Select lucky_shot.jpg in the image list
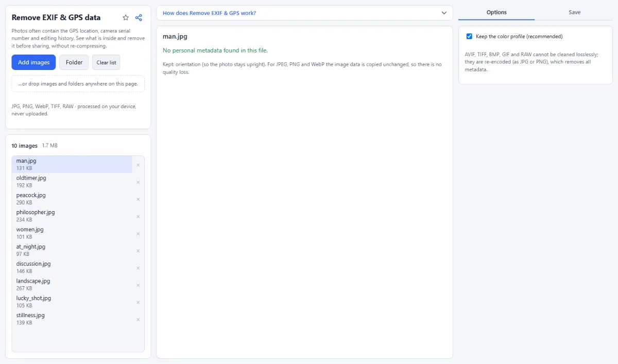The image size is (618, 364). point(72,302)
